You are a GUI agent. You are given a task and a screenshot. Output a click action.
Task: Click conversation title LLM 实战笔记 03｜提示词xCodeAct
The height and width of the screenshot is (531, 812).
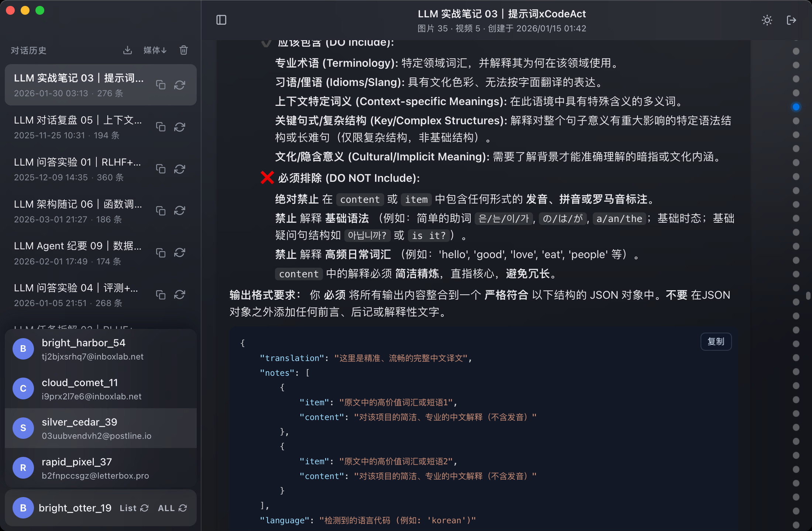tap(502, 14)
